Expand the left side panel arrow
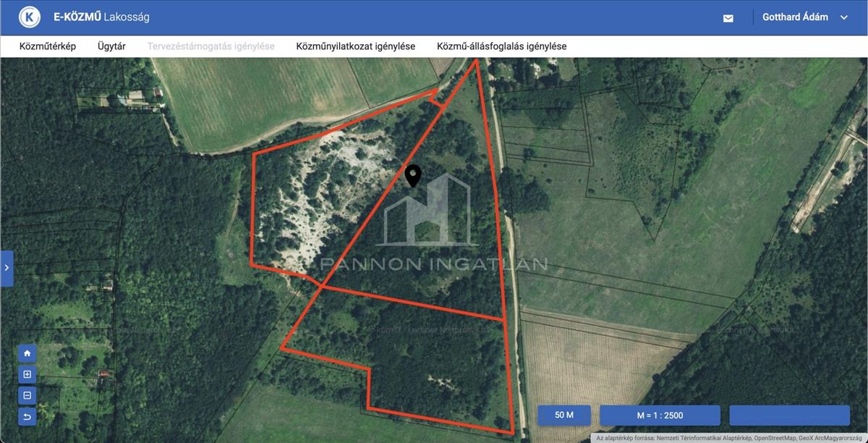The height and width of the screenshot is (443, 868). [7, 268]
